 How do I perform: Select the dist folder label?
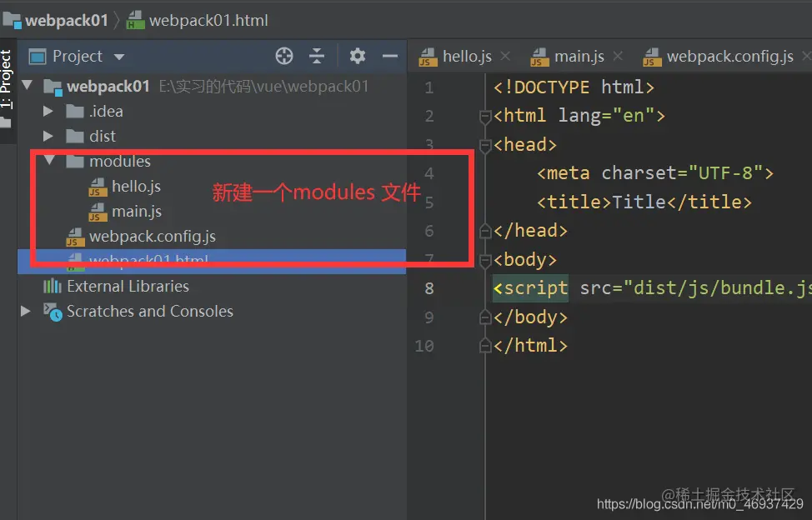[x=103, y=136]
